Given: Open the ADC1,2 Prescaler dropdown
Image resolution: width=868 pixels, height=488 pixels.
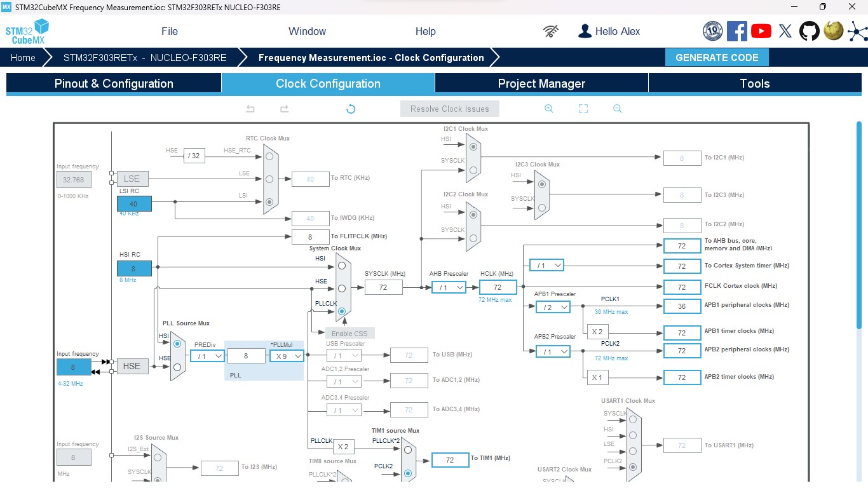Looking at the screenshot, I should (x=344, y=381).
